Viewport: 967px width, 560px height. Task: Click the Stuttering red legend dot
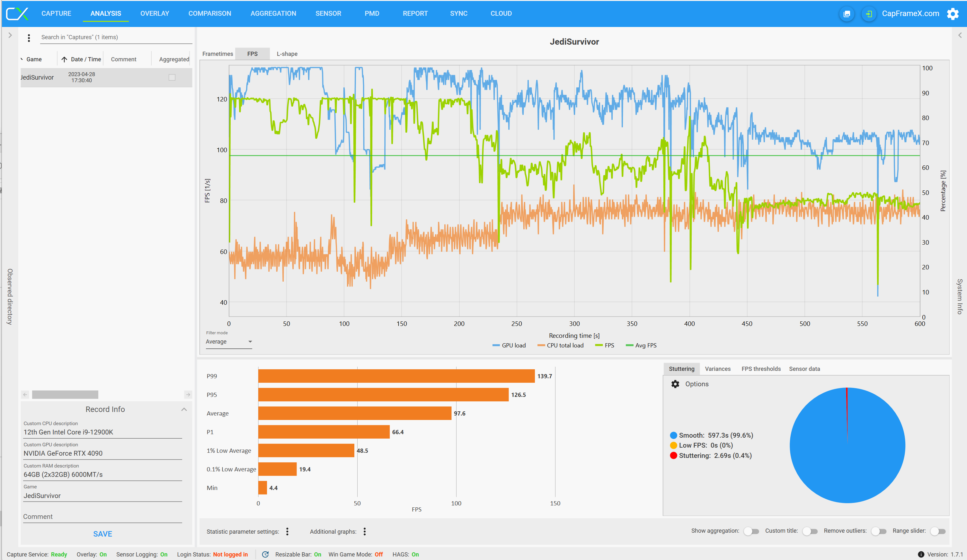(673, 456)
